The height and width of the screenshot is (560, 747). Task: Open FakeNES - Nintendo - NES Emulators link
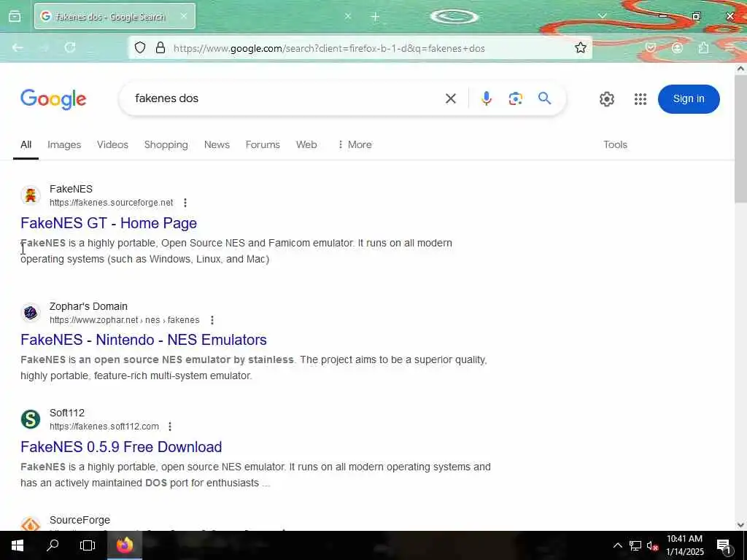[x=144, y=340]
